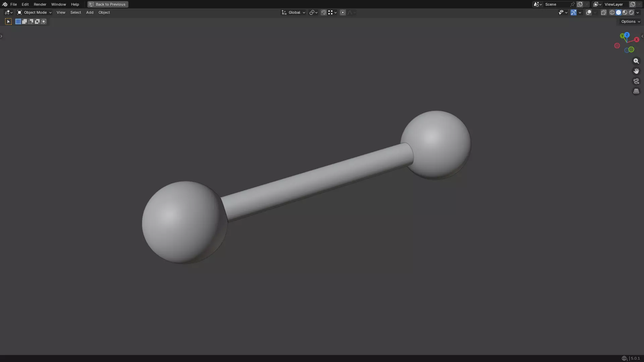Choose Subtract Selection mode icon
Viewport: 644px width, 362px height.
pos(31,21)
